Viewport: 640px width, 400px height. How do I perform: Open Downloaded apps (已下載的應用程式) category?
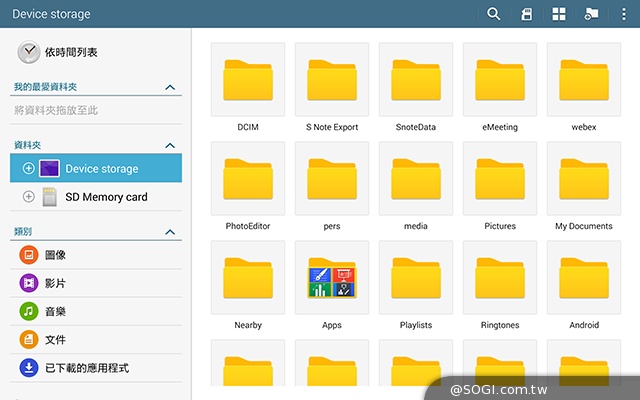86,368
